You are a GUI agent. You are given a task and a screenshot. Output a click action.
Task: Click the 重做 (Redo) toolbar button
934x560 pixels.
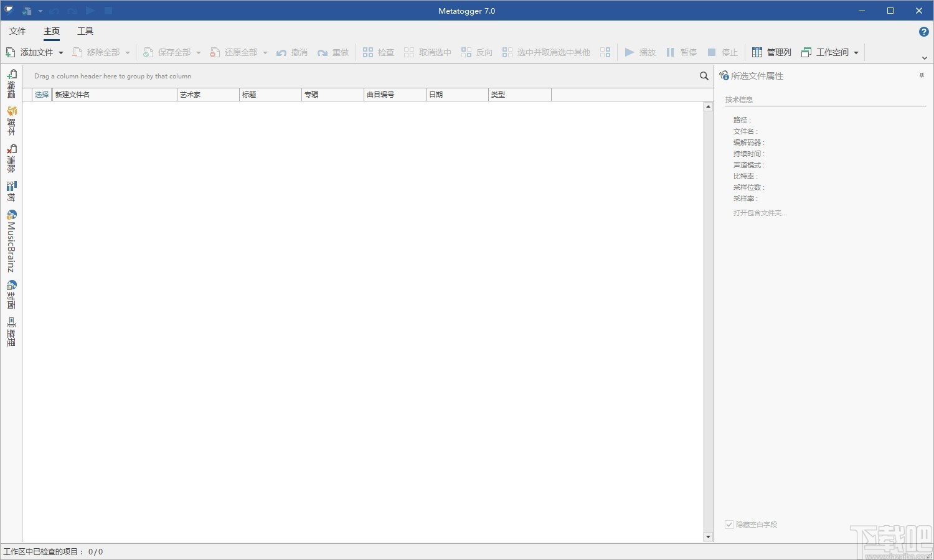333,52
